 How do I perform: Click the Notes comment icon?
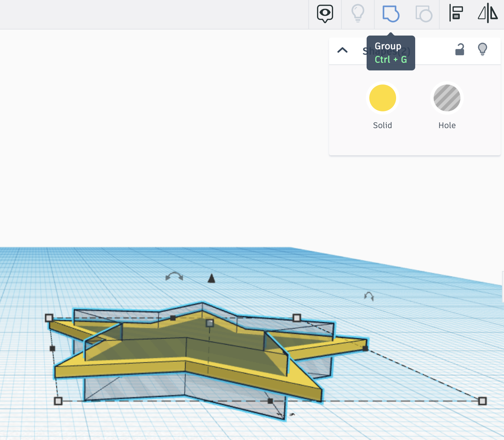[324, 14]
